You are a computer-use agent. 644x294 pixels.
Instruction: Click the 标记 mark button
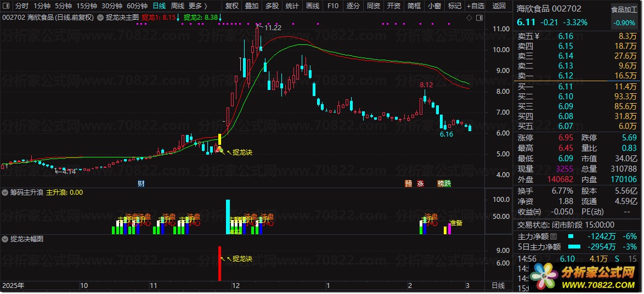click(454, 5)
